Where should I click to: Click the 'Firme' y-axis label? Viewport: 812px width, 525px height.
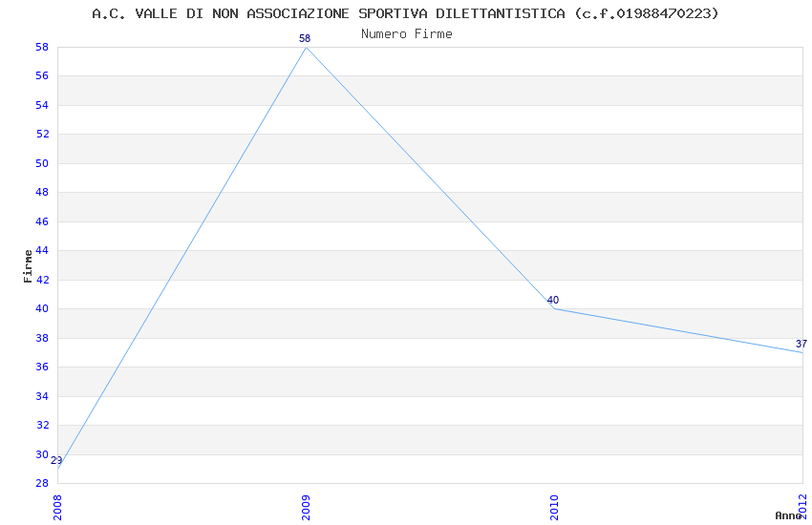[x=28, y=266]
